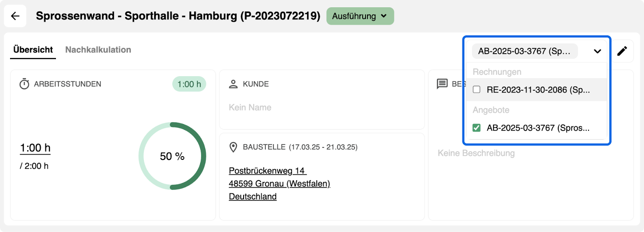Image resolution: width=644 pixels, height=232 pixels.
Task: Switch to the Nachkalkulation tab
Action: pos(98,50)
